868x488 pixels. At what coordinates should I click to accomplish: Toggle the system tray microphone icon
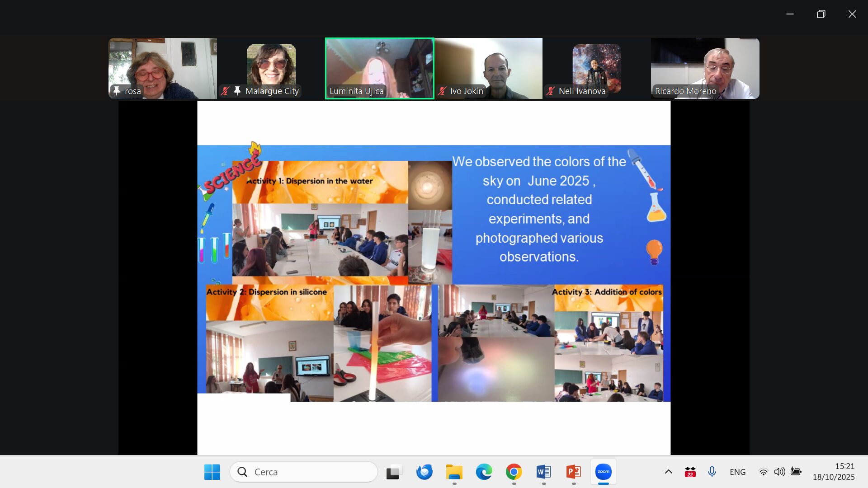tap(712, 472)
